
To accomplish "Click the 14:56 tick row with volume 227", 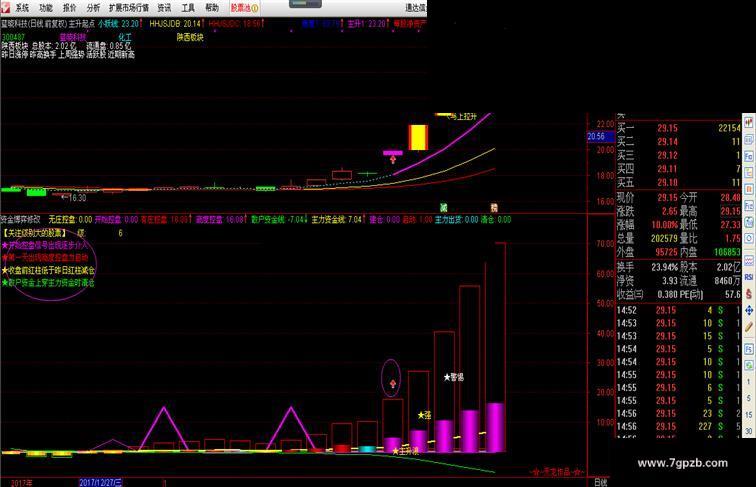I will (x=679, y=427).
